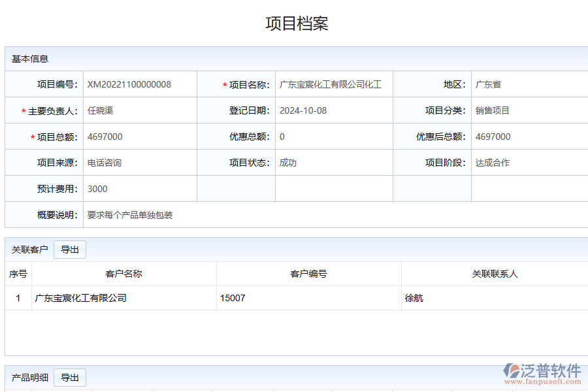Click the contact name 徐航
This screenshot has height=392, width=588.
pyautogui.click(x=414, y=298)
